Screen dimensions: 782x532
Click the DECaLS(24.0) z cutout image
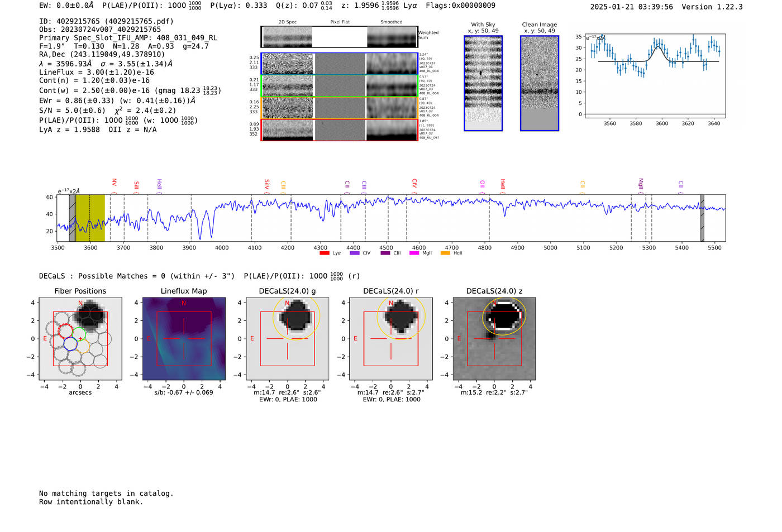pos(494,339)
